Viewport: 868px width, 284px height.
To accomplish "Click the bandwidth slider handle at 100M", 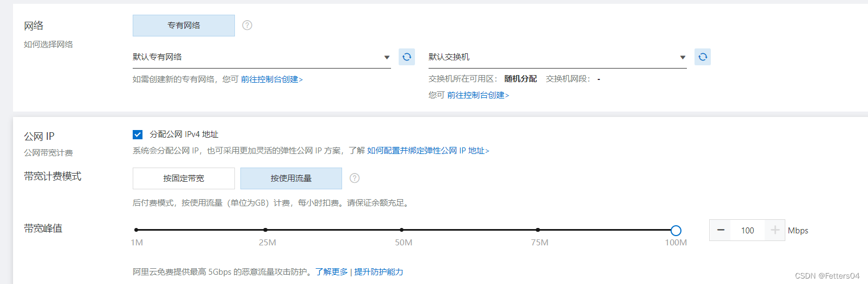I will (676, 231).
